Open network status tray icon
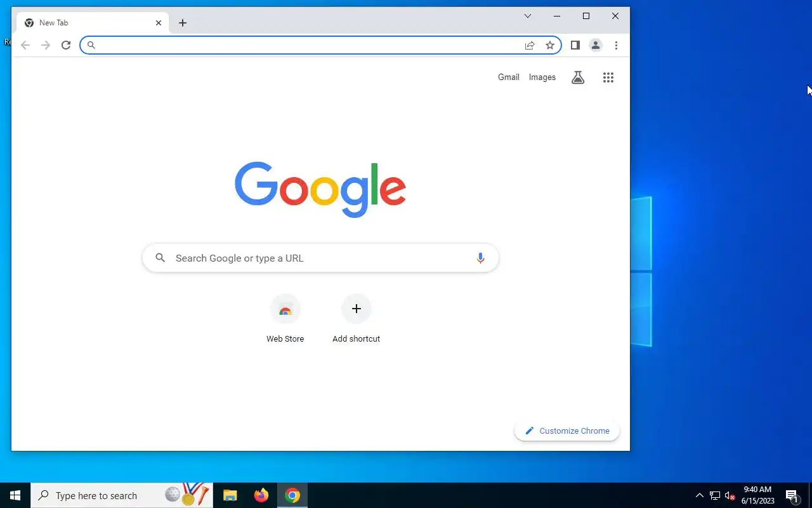The width and height of the screenshot is (812, 508). (715, 496)
